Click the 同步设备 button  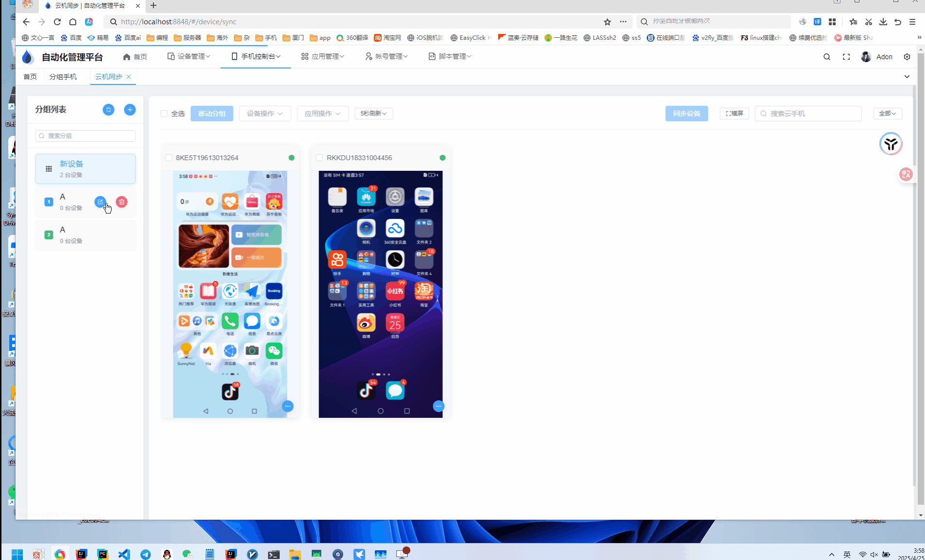tap(687, 113)
